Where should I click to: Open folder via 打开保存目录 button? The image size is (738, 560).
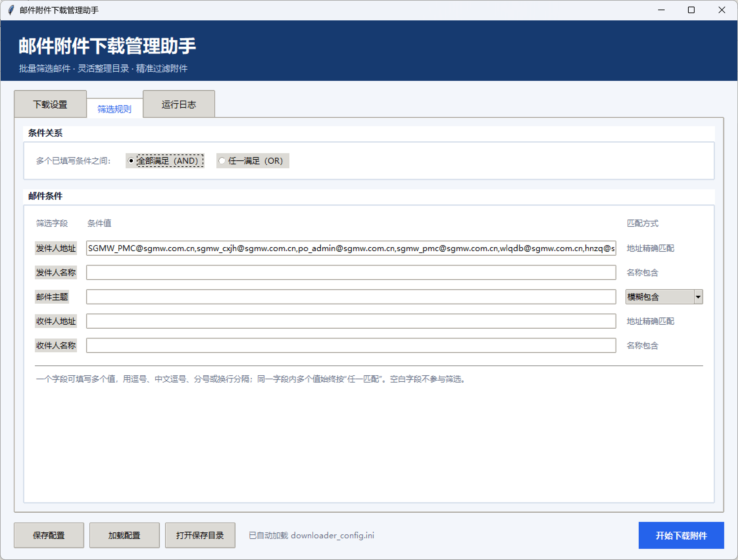tap(200, 535)
